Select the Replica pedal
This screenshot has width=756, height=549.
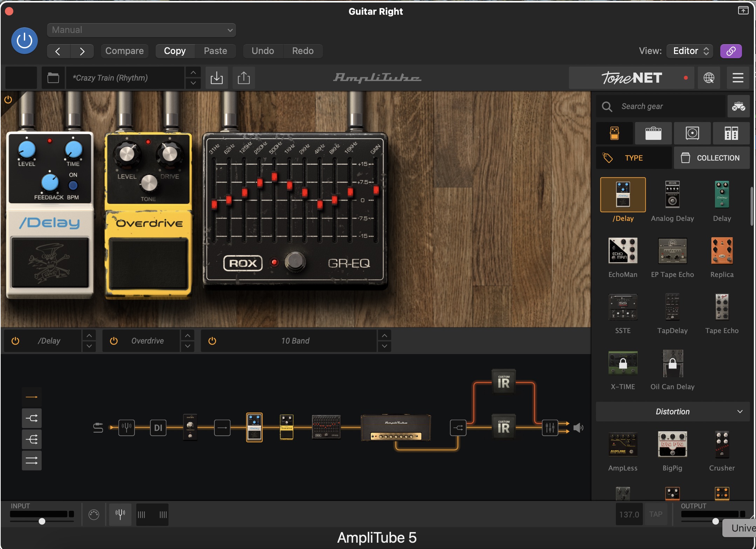tap(722, 251)
